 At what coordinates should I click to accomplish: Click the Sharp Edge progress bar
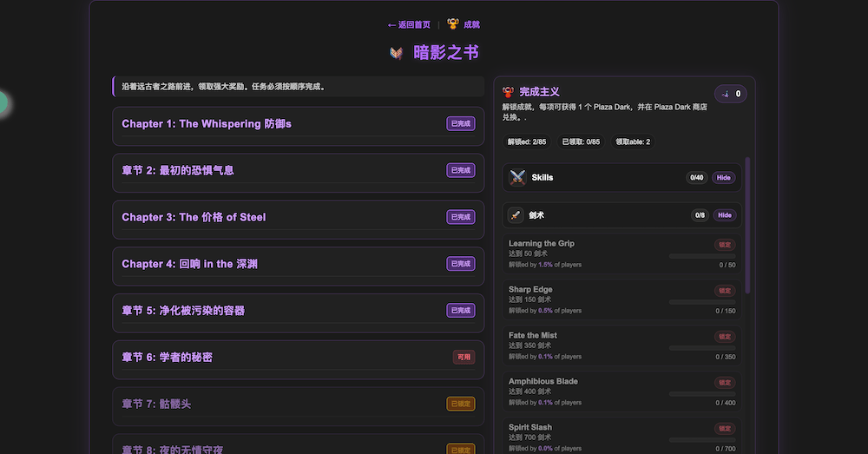tap(701, 301)
